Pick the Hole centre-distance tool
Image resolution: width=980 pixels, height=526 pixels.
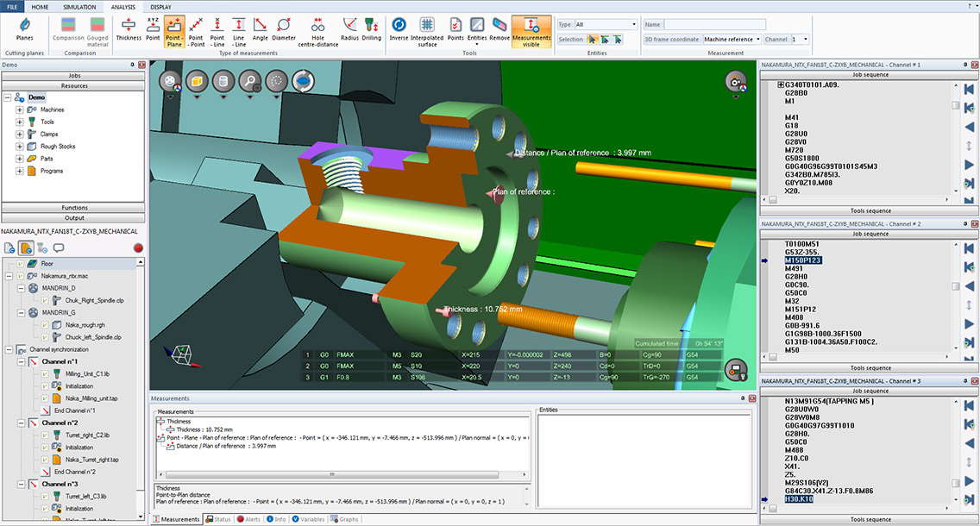[x=317, y=27]
